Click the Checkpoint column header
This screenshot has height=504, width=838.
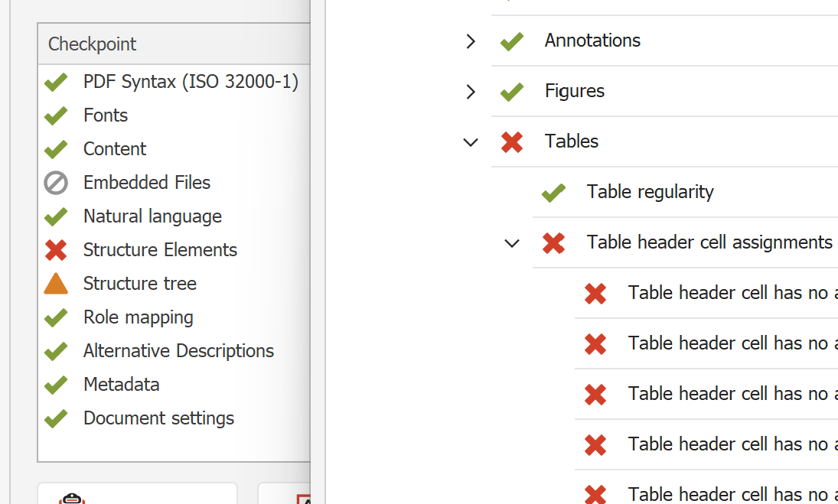93,44
